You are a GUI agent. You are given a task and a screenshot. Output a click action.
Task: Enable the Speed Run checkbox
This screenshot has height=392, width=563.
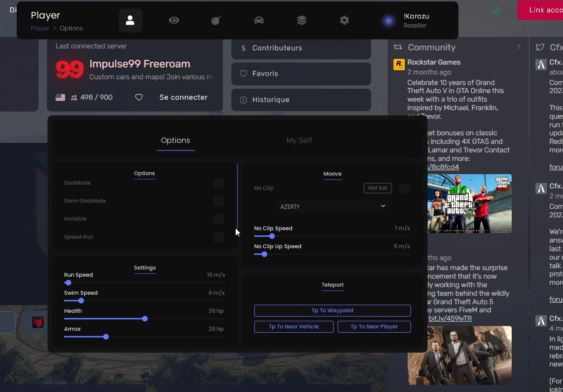pos(218,237)
